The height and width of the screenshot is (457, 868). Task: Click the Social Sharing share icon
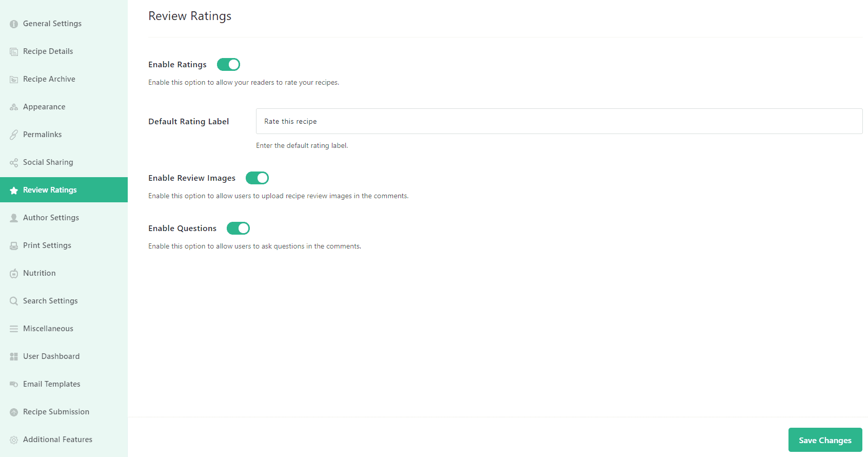[14, 163]
